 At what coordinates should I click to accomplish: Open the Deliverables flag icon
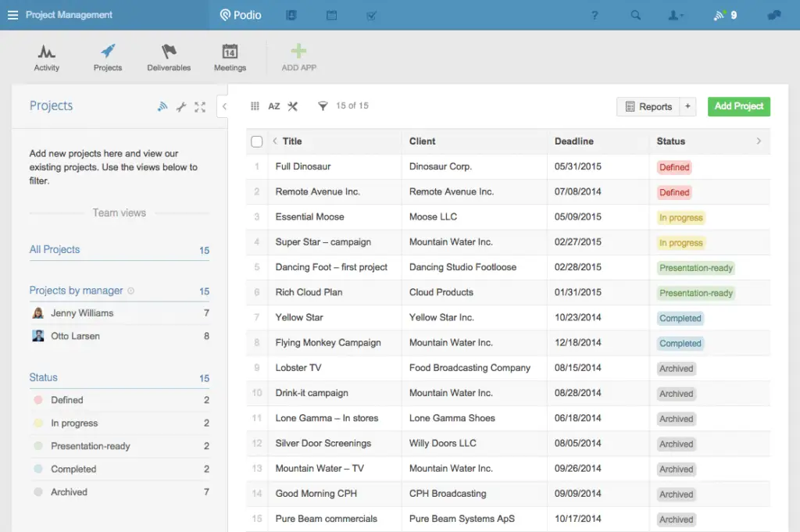(169, 52)
